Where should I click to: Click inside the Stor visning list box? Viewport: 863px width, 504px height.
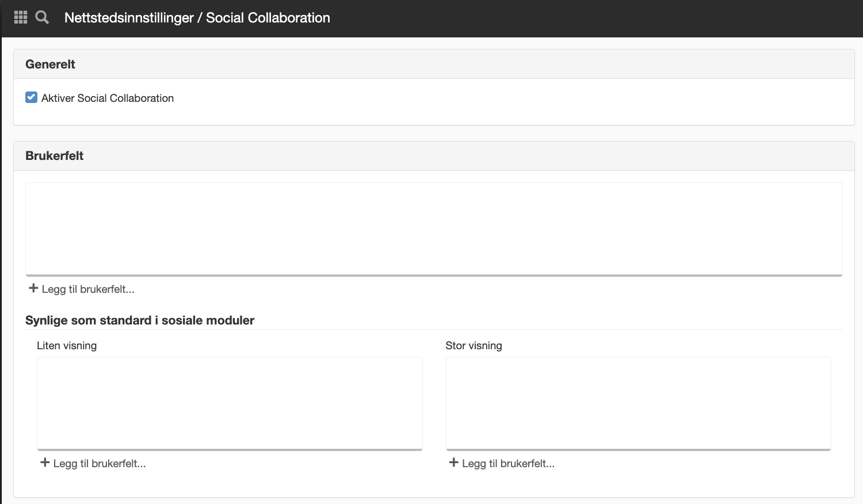[x=639, y=403]
